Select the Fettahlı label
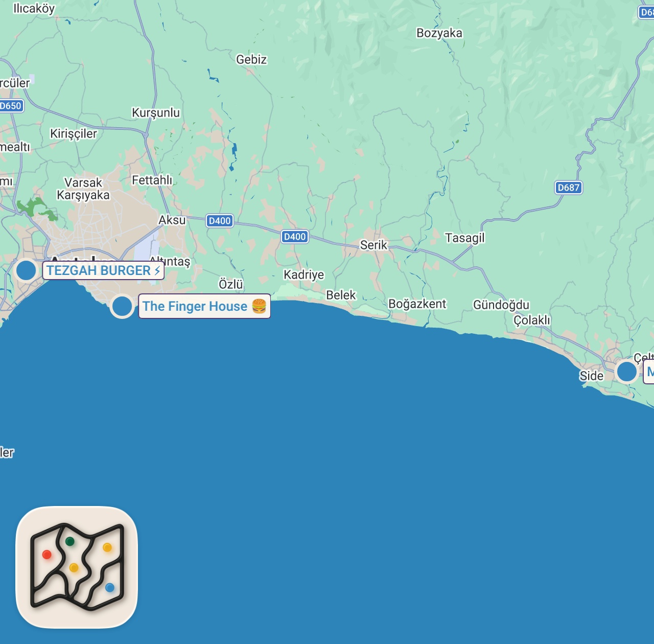The width and height of the screenshot is (654, 644). (x=152, y=180)
